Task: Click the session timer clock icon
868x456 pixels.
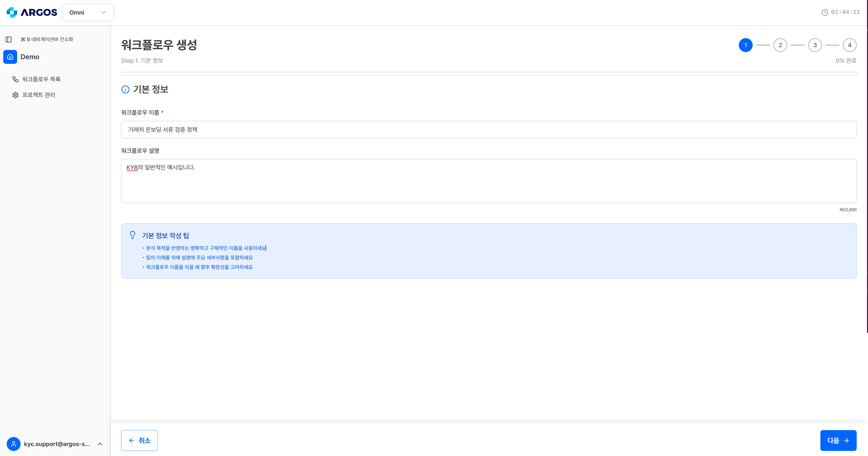Action: point(825,12)
